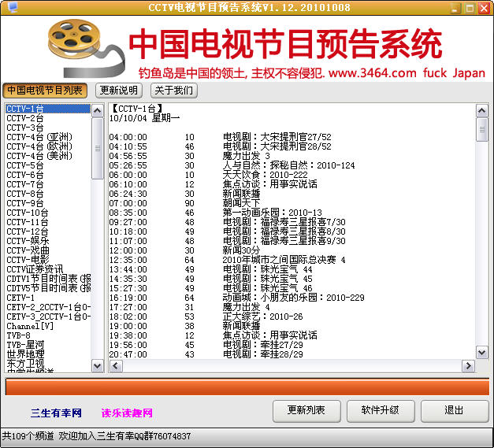Click the 共109个频道 status bar text
494x448 pixels.
point(28,436)
